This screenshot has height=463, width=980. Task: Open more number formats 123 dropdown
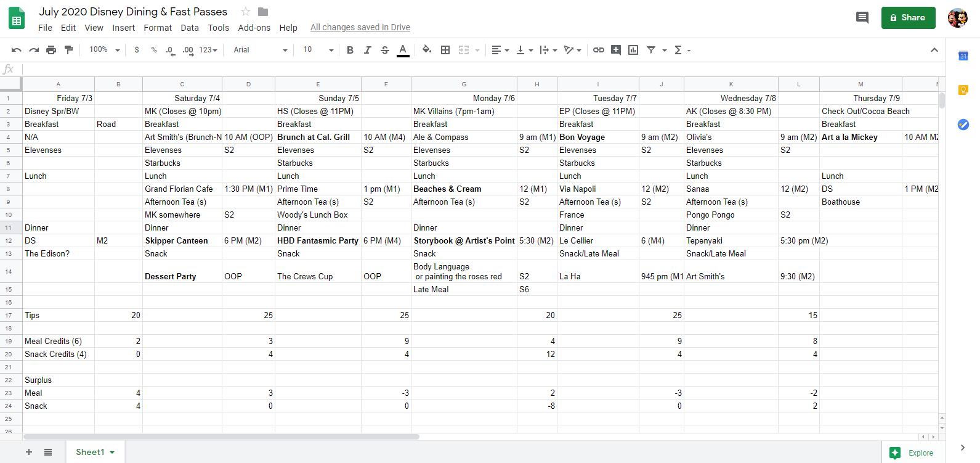coord(208,50)
